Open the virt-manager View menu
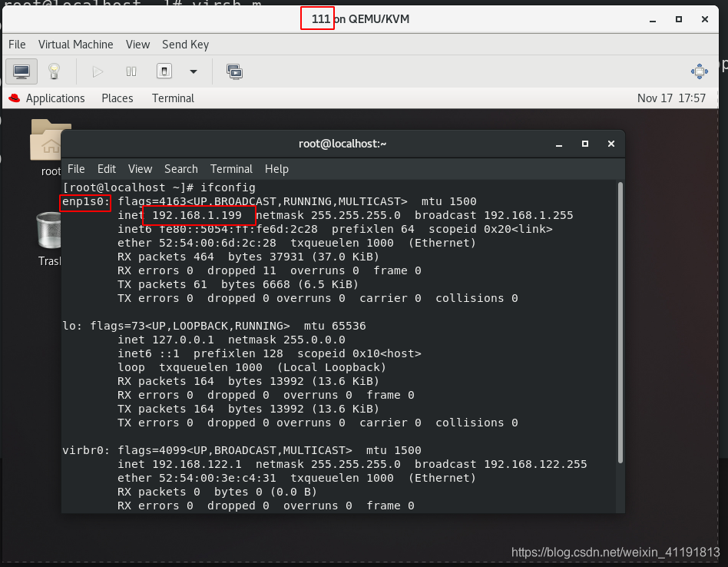The height and width of the screenshot is (567, 728). pos(138,45)
